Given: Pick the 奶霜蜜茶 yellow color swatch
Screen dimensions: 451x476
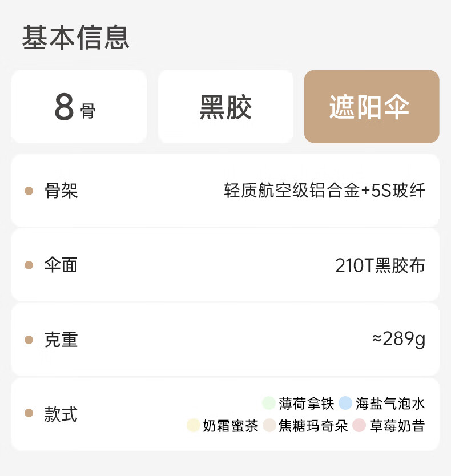Looking at the screenshot, I should (193, 426).
